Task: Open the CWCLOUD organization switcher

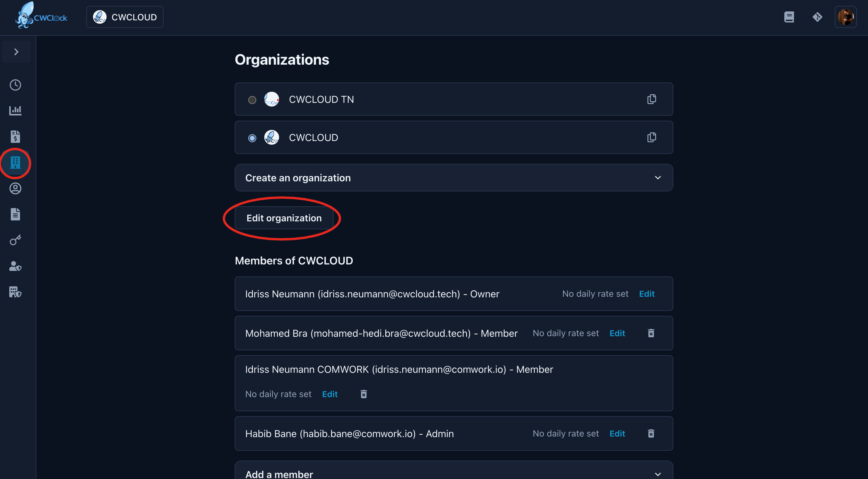Action: [125, 17]
